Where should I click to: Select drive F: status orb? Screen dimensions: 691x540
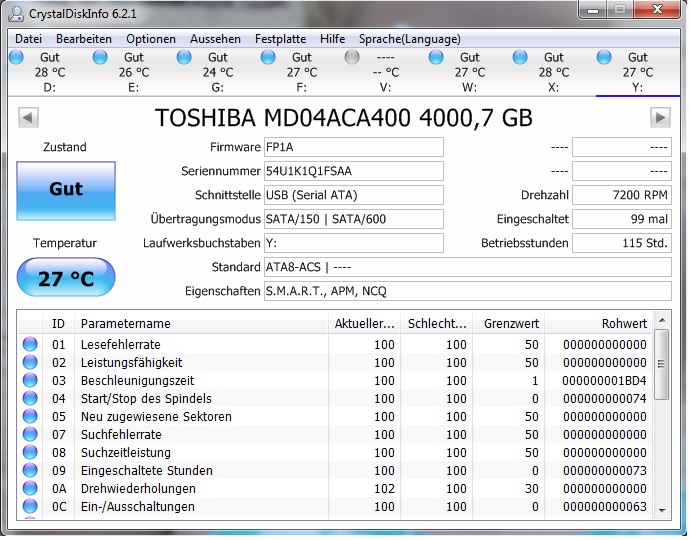[x=268, y=57]
